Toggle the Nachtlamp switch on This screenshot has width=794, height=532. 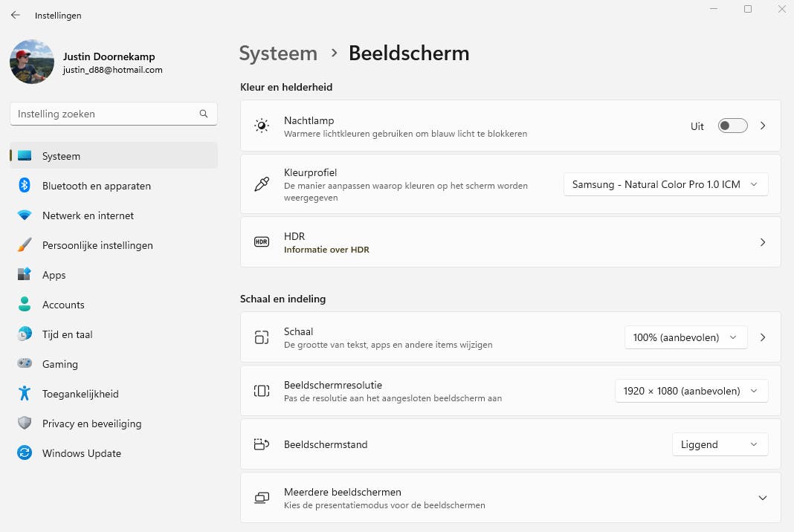pos(732,126)
